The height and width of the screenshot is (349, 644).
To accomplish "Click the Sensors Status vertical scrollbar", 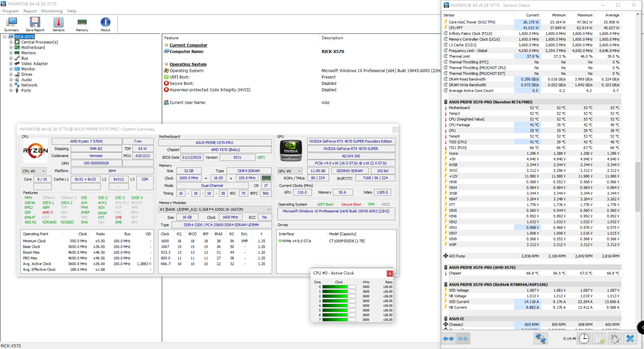I will coord(638,186).
